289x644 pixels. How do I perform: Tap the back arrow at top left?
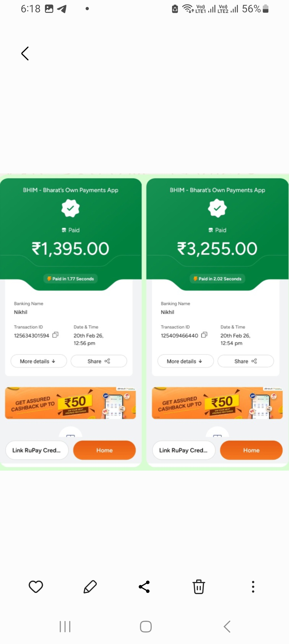[x=25, y=53]
